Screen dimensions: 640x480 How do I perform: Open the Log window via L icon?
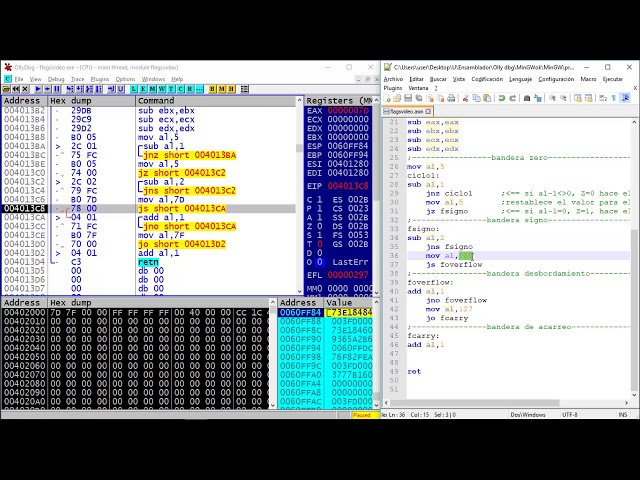133,89
